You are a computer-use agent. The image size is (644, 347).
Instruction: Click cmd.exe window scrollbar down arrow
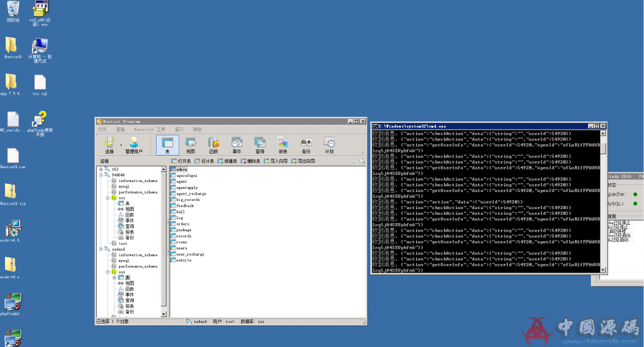[603, 270]
